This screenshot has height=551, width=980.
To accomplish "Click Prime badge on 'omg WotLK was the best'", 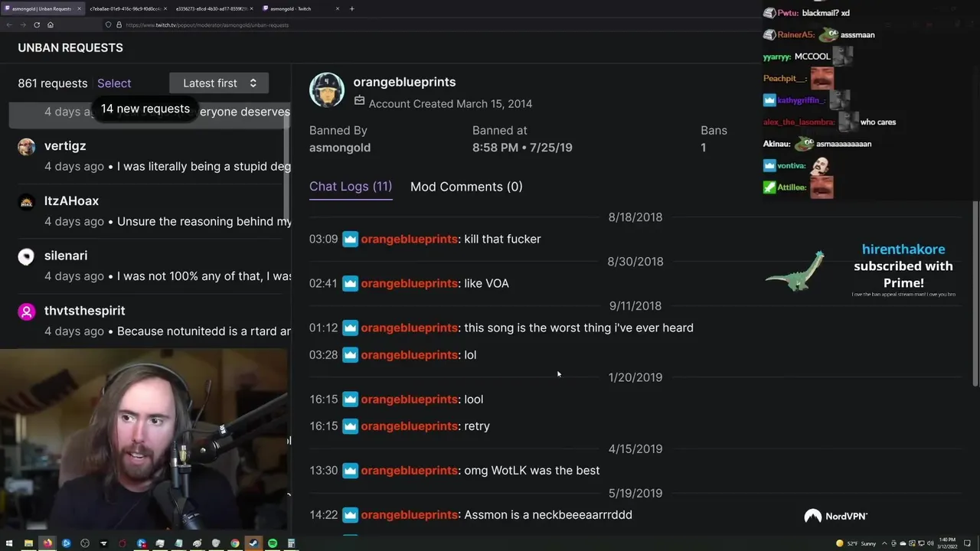I will (350, 470).
